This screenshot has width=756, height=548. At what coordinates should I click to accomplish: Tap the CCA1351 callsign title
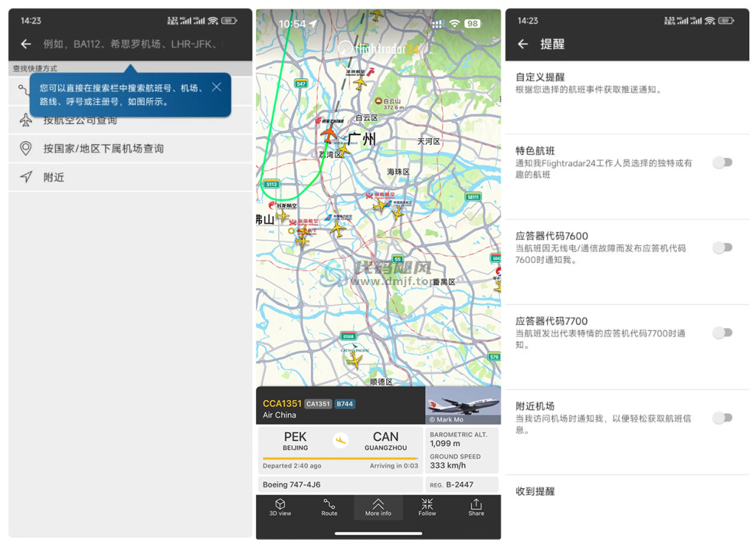click(282, 404)
